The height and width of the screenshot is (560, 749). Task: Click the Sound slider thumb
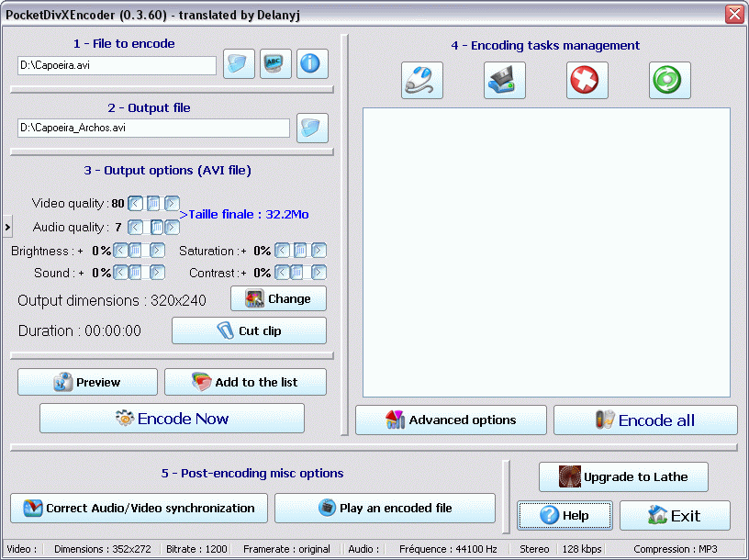click(135, 273)
